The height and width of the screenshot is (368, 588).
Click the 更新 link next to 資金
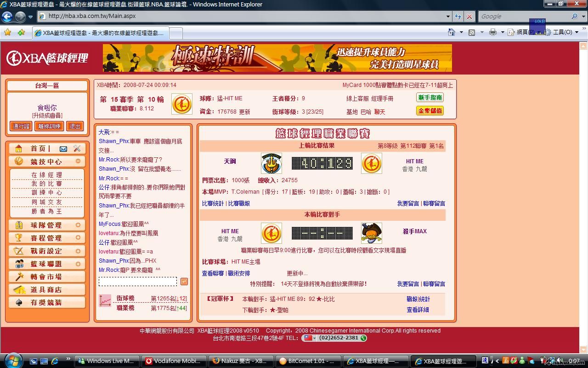coord(245,112)
